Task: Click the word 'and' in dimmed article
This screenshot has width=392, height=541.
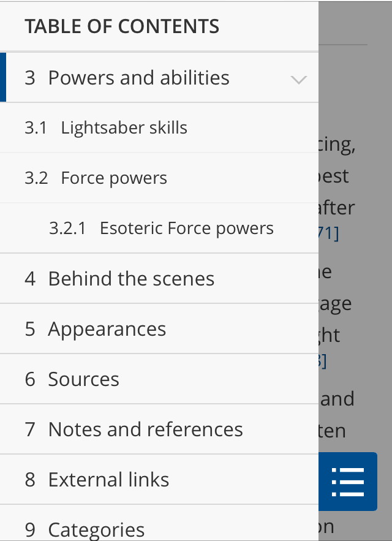Action: 337,399
